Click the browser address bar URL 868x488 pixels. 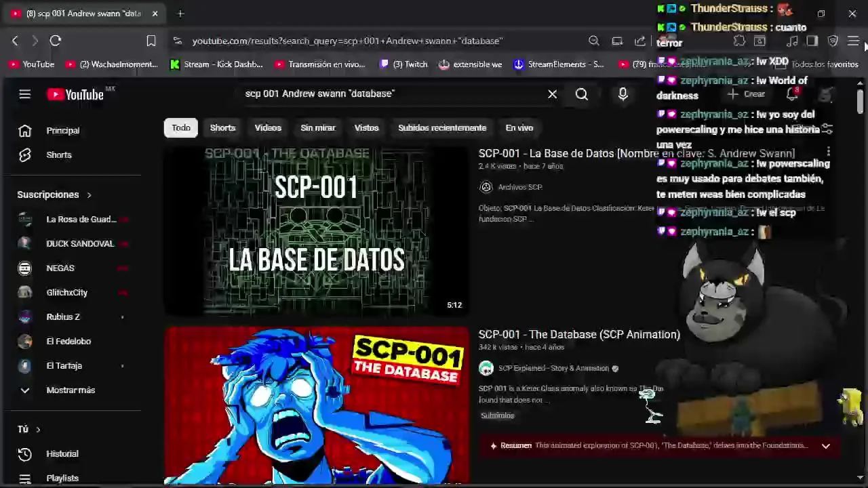pos(347,41)
